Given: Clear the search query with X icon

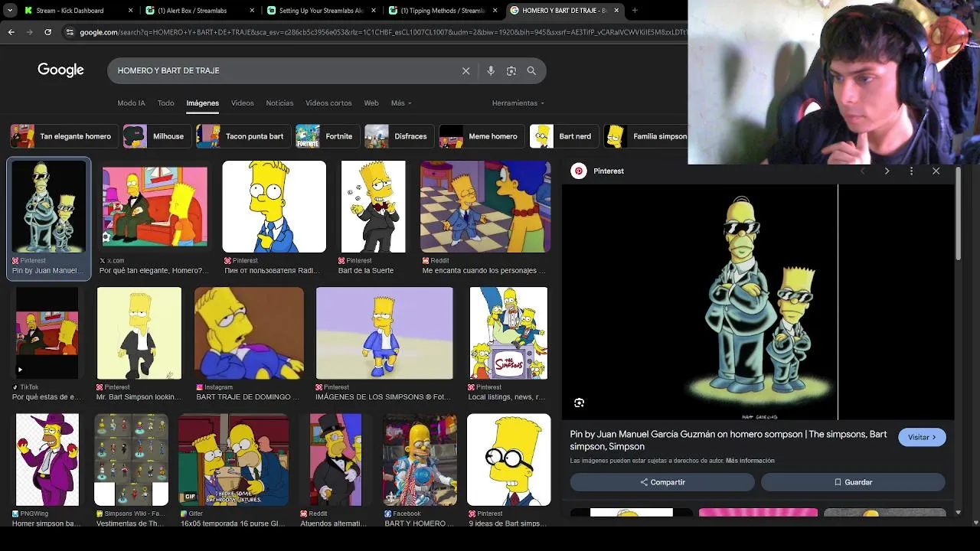Looking at the screenshot, I should pyautogui.click(x=465, y=70).
